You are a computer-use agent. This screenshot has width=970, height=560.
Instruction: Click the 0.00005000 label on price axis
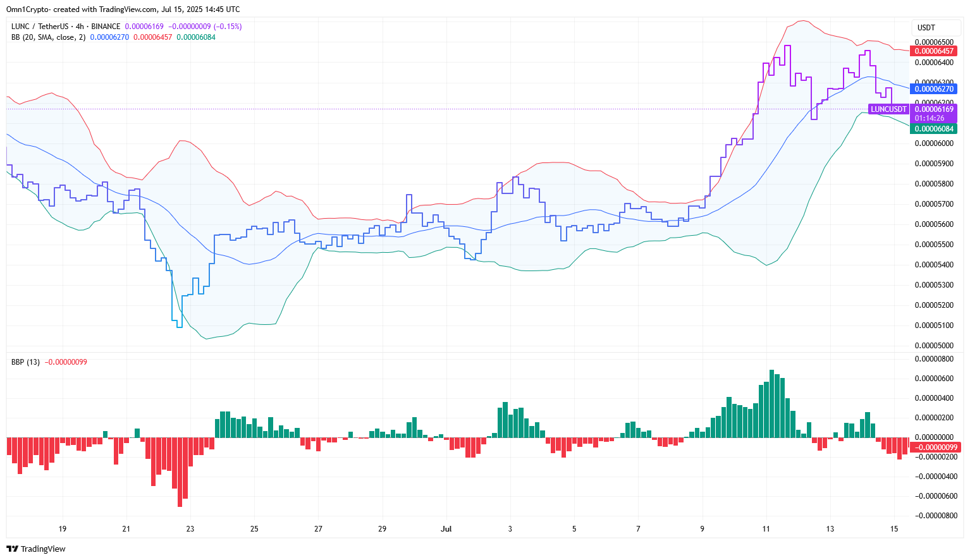(x=934, y=346)
